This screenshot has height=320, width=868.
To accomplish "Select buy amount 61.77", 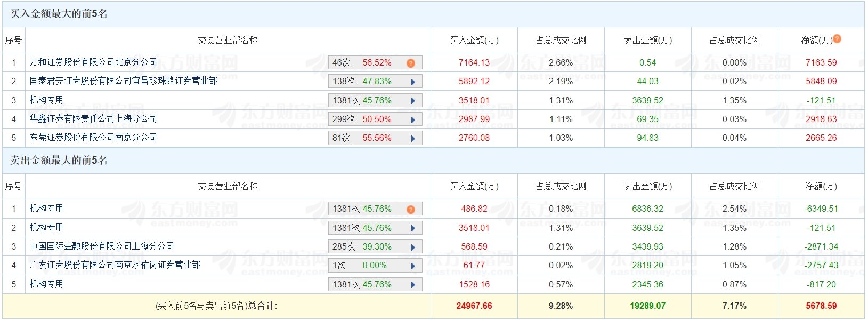I will click(474, 266).
